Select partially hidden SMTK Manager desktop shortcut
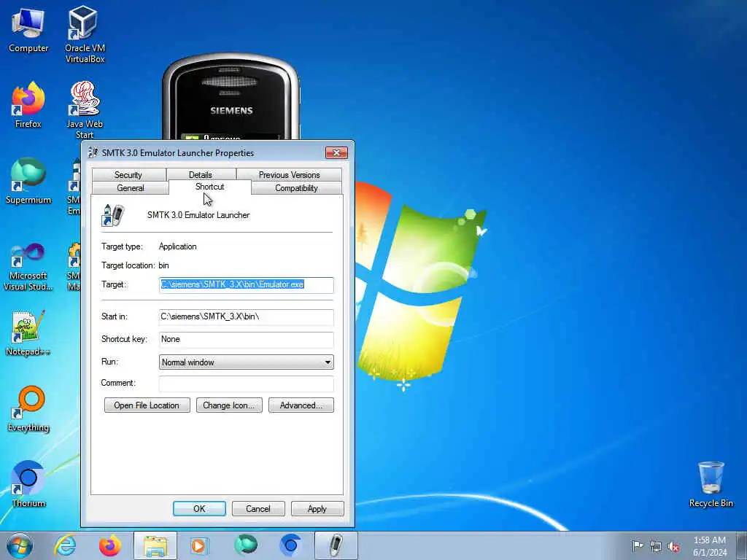Viewport: 747px width, 560px height. pyautogui.click(x=74, y=265)
